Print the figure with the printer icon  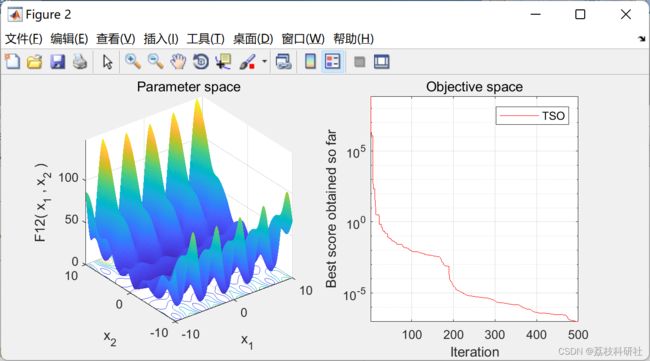coord(80,62)
